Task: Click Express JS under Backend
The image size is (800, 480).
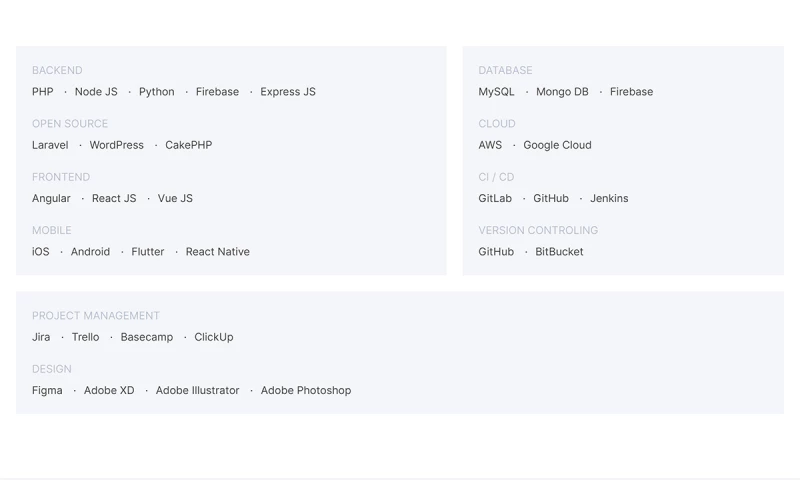Action: click(288, 92)
